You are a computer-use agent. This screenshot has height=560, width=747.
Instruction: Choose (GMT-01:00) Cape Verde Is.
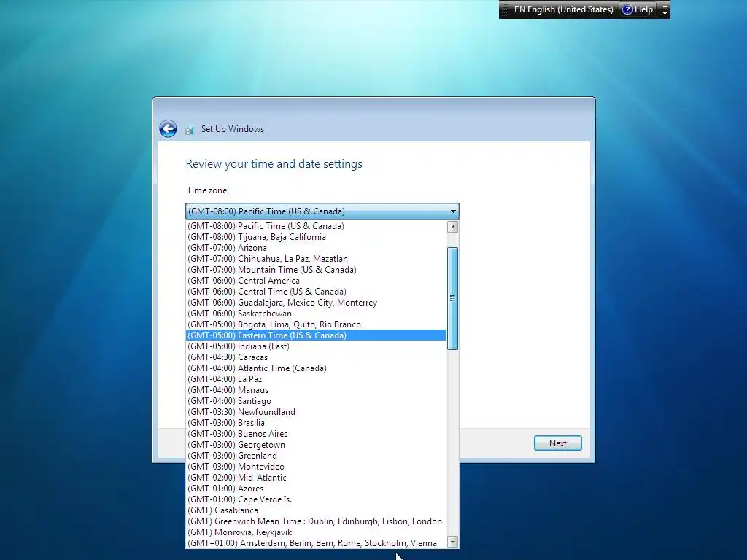pos(316,499)
